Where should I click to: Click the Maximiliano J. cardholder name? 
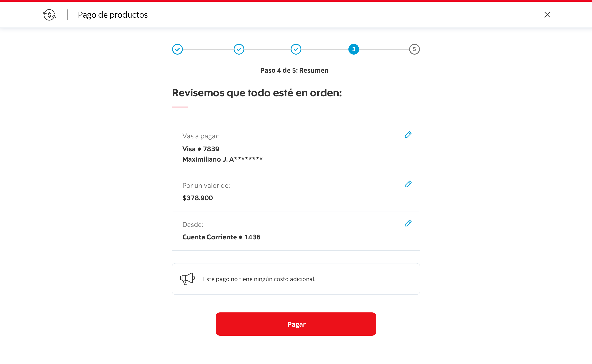tap(222, 159)
